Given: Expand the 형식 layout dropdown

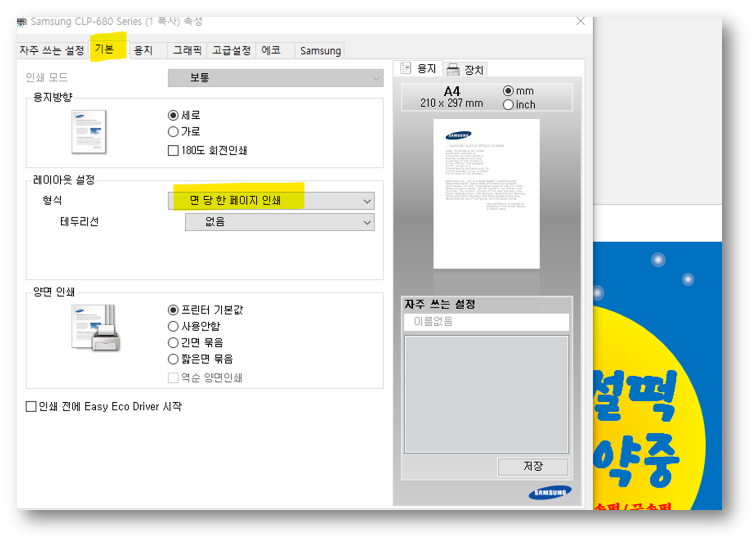Looking at the screenshot, I should [x=271, y=201].
